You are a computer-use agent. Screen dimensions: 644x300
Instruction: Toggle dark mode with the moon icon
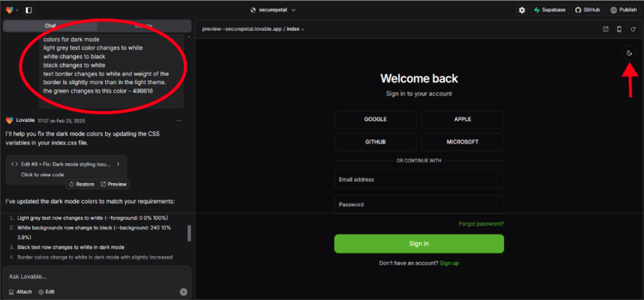[629, 53]
